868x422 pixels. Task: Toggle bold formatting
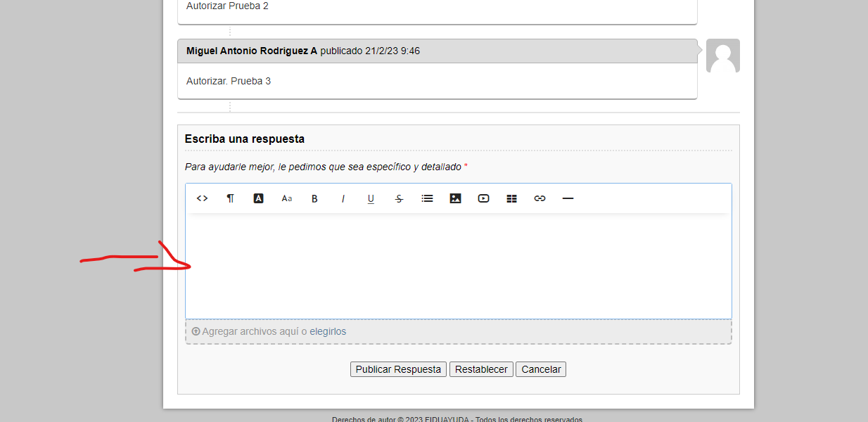pyautogui.click(x=314, y=198)
